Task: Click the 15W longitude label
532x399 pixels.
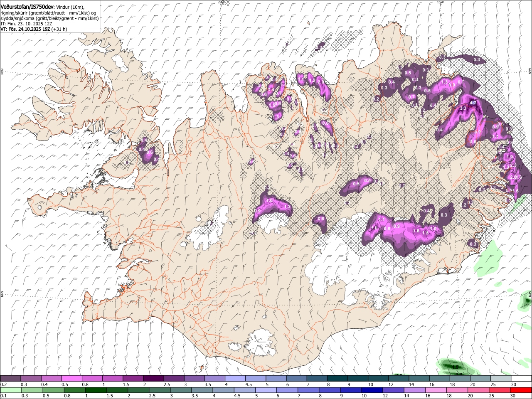Action: tap(440, 2)
